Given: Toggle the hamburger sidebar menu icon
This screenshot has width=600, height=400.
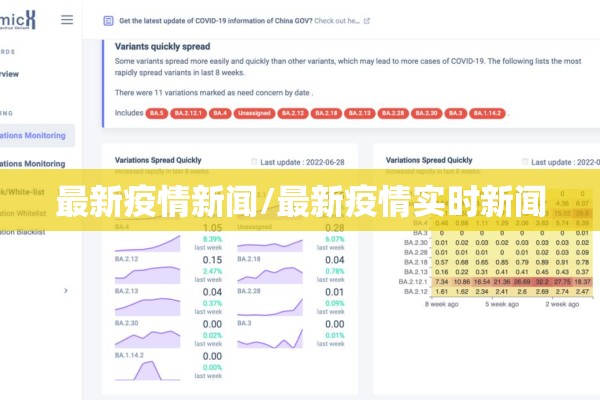Looking at the screenshot, I should pyautogui.click(x=67, y=20).
